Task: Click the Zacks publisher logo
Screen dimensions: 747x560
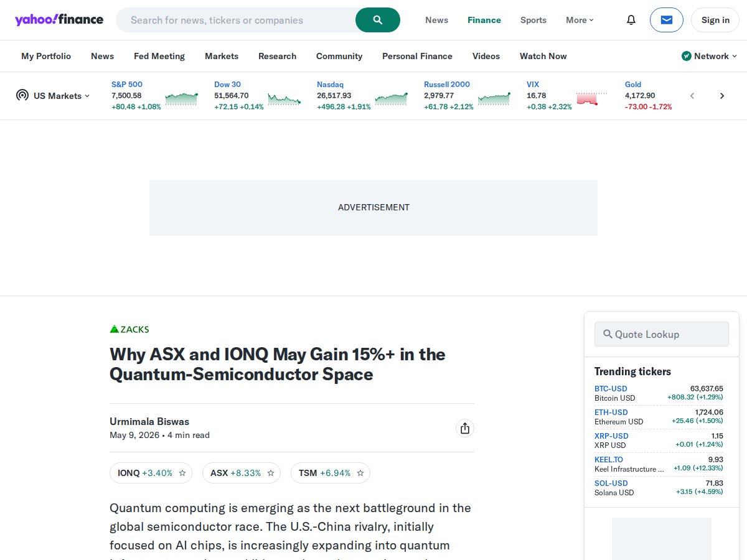Action: tap(129, 329)
